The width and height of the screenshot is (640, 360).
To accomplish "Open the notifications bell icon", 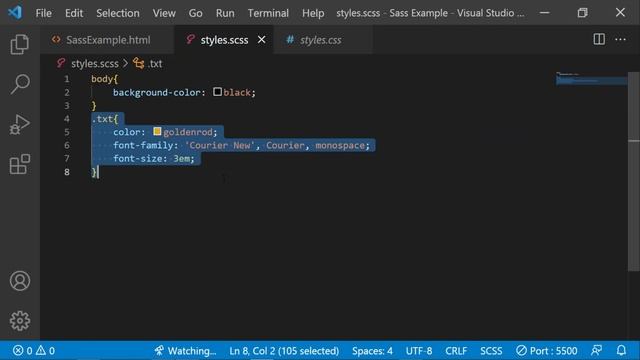I will point(621,350).
